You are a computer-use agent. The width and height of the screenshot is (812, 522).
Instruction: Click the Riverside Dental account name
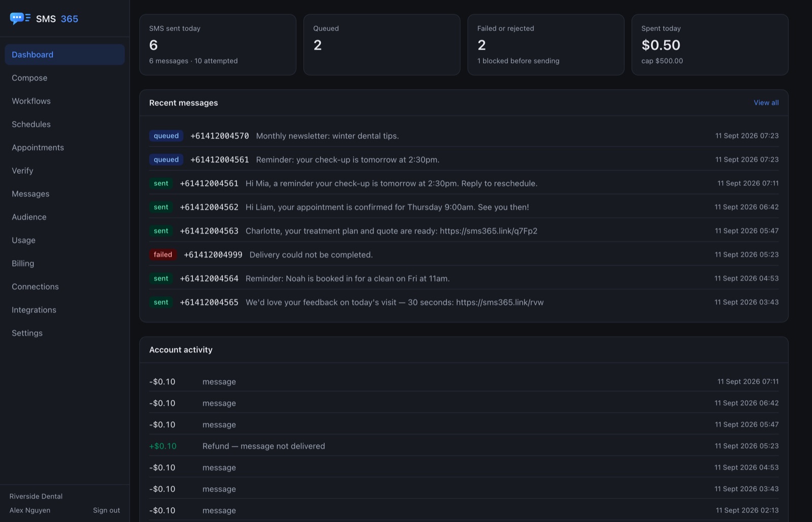[36, 496]
